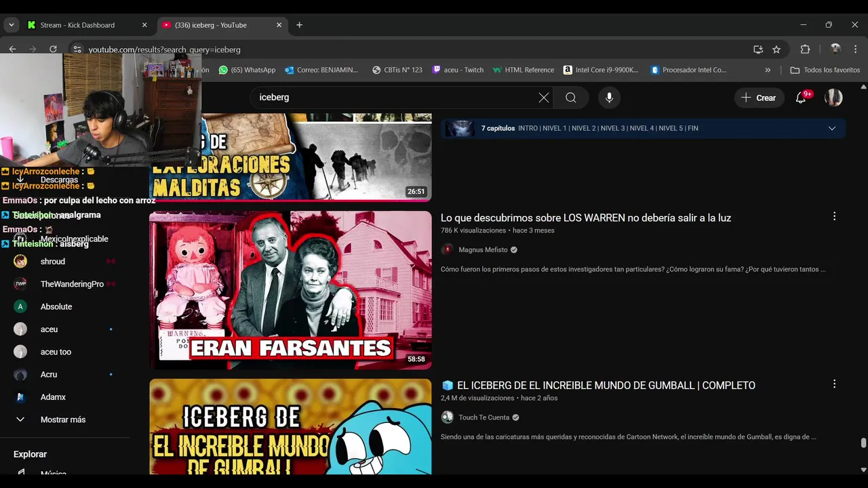Click the page vertical scrollbar thumb

[x=863, y=443]
